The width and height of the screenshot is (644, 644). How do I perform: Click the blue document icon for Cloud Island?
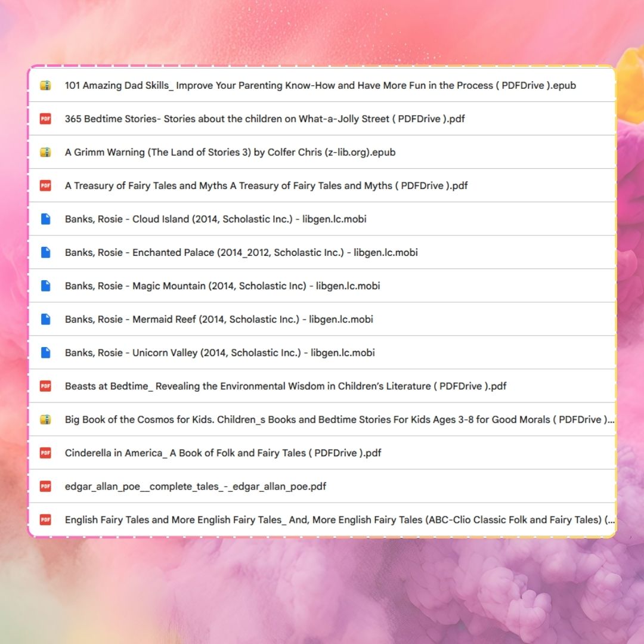[45, 219]
